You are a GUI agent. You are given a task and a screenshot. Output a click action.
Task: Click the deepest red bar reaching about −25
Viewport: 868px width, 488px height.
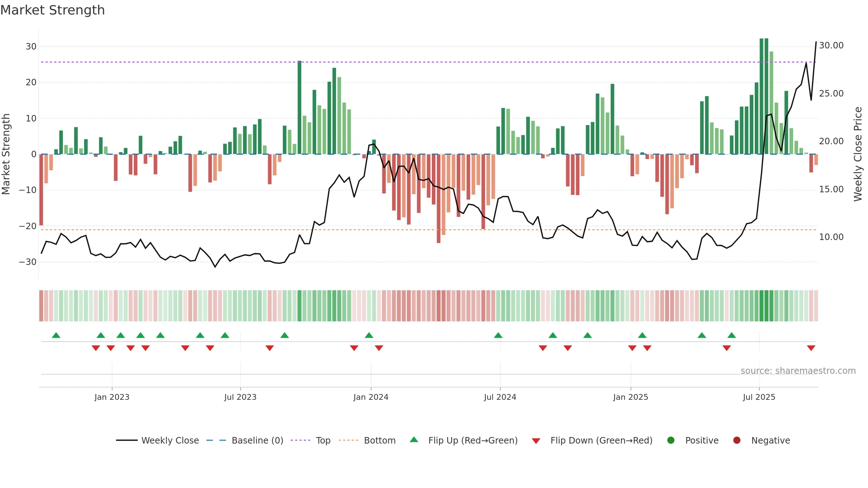click(439, 198)
